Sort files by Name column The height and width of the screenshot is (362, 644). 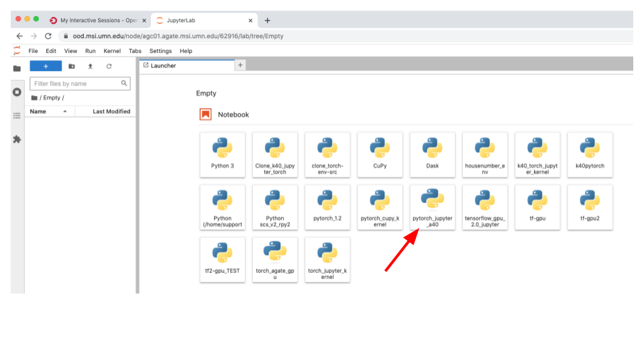tap(49, 111)
